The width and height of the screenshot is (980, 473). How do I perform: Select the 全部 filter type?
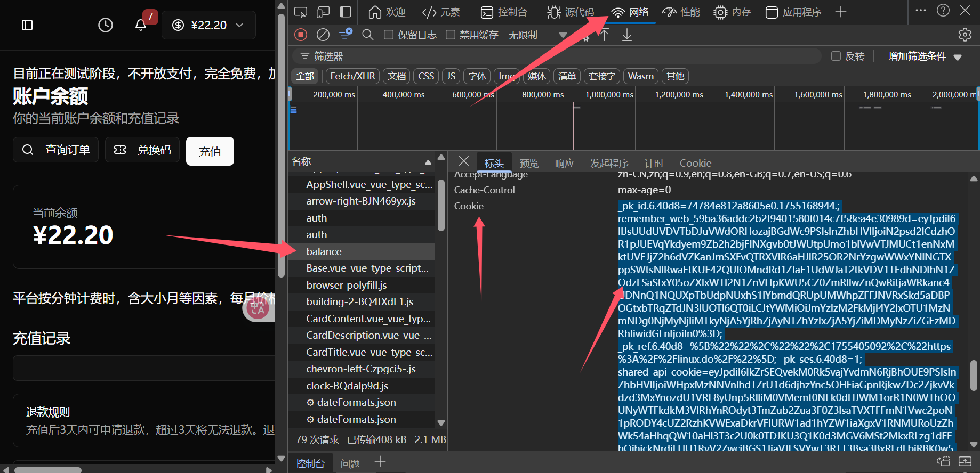(x=305, y=76)
